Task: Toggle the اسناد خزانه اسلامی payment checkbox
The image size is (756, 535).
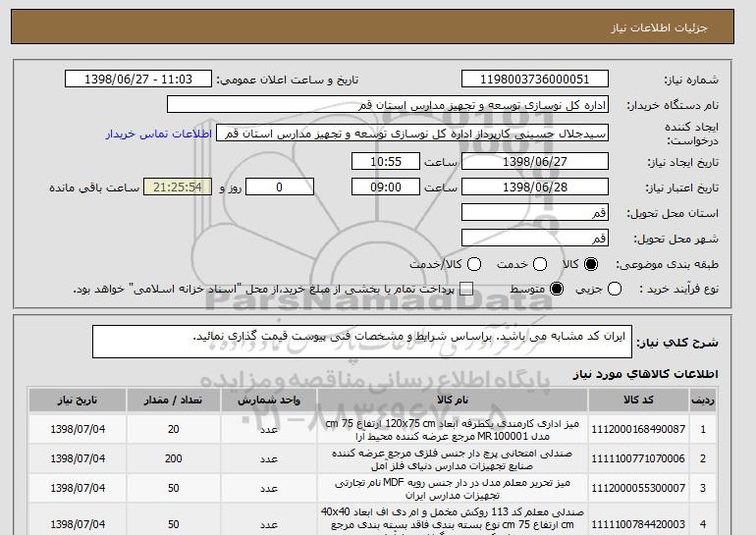Action: pyautogui.click(x=466, y=289)
